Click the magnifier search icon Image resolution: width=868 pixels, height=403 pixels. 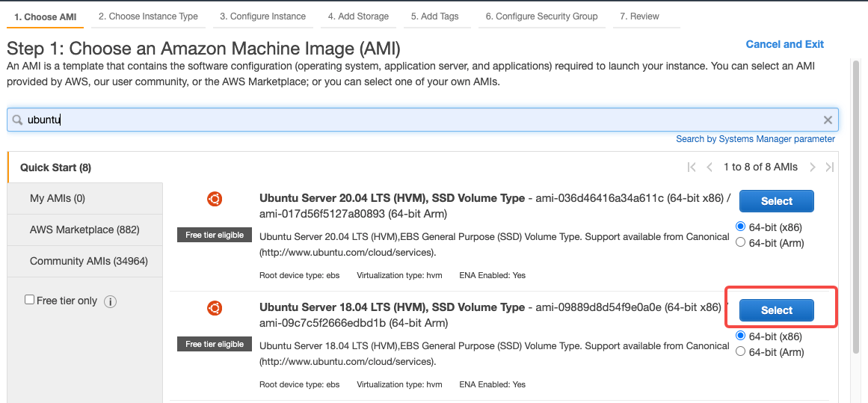pyautogui.click(x=18, y=120)
